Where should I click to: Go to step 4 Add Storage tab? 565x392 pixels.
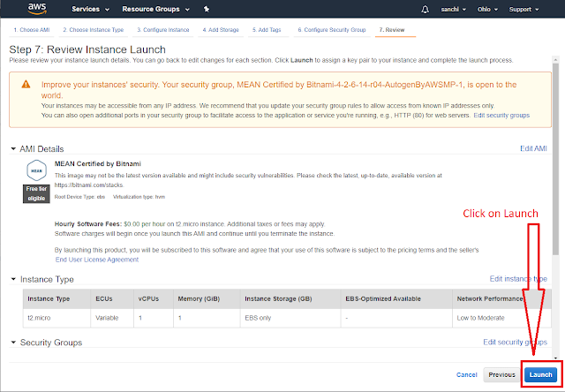point(221,30)
